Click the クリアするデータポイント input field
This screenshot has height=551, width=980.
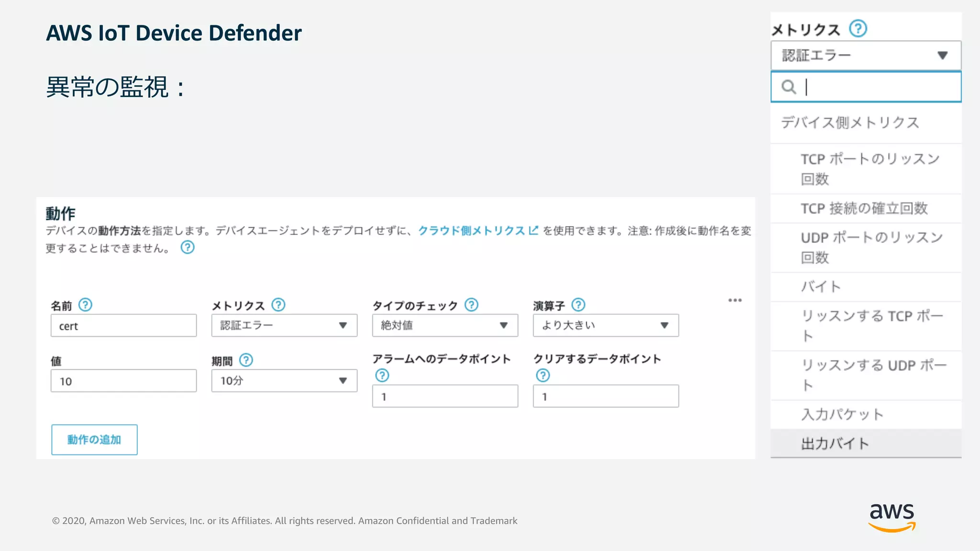[x=606, y=396]
